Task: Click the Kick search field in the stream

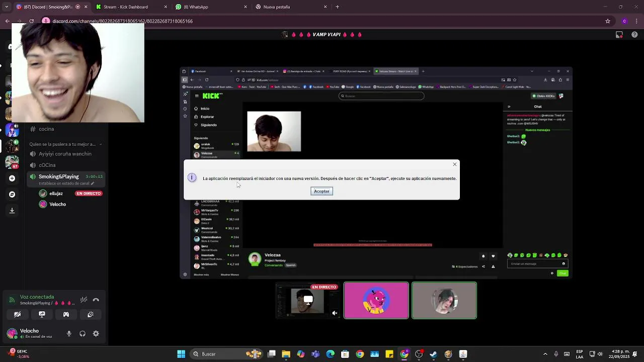Action: click(381, 96)
